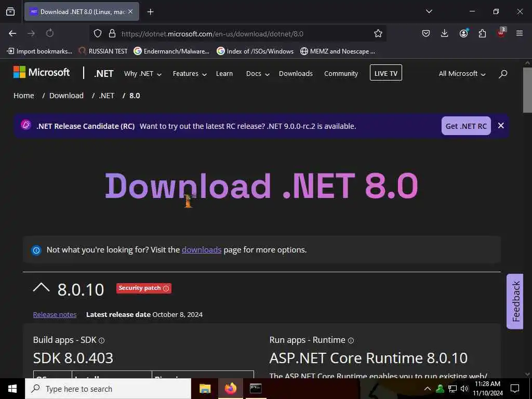Open the Downloads nav item

(x=296, y=74)
